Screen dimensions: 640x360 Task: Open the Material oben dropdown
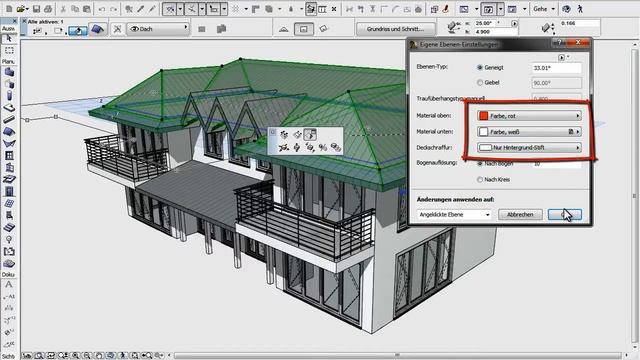[x=529, y=116]
